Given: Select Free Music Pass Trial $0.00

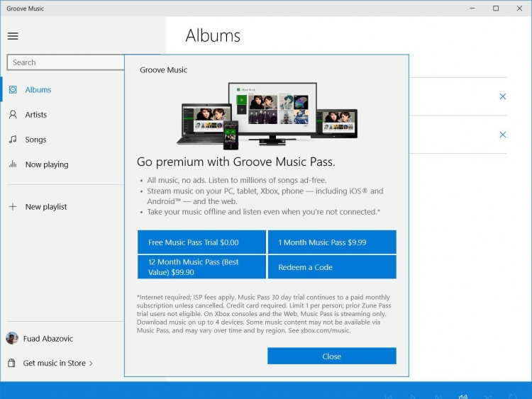Looking at the screenshot, I should [201, 242].
